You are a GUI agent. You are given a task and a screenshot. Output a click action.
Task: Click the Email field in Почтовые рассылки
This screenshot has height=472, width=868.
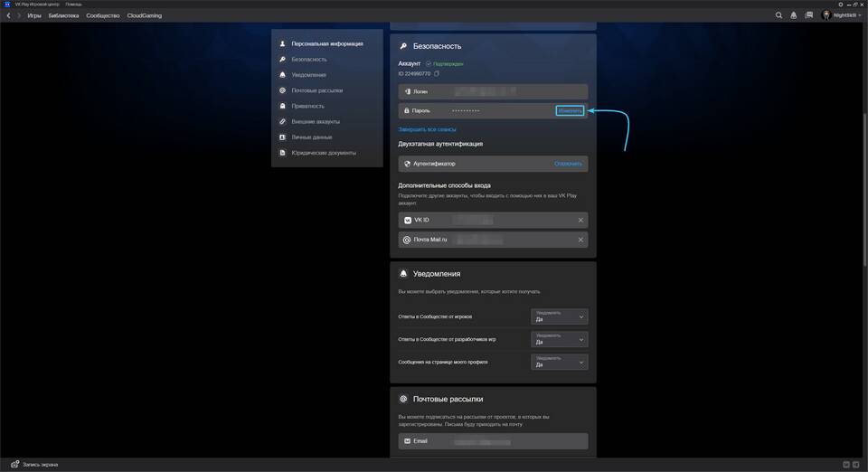point(493,441)
